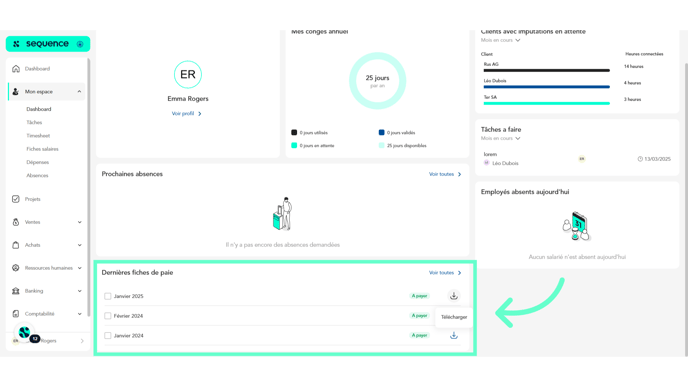Click the A payer badge for Janvier 2025
Screen dimensions: 688x387
[x=419, y=296]
